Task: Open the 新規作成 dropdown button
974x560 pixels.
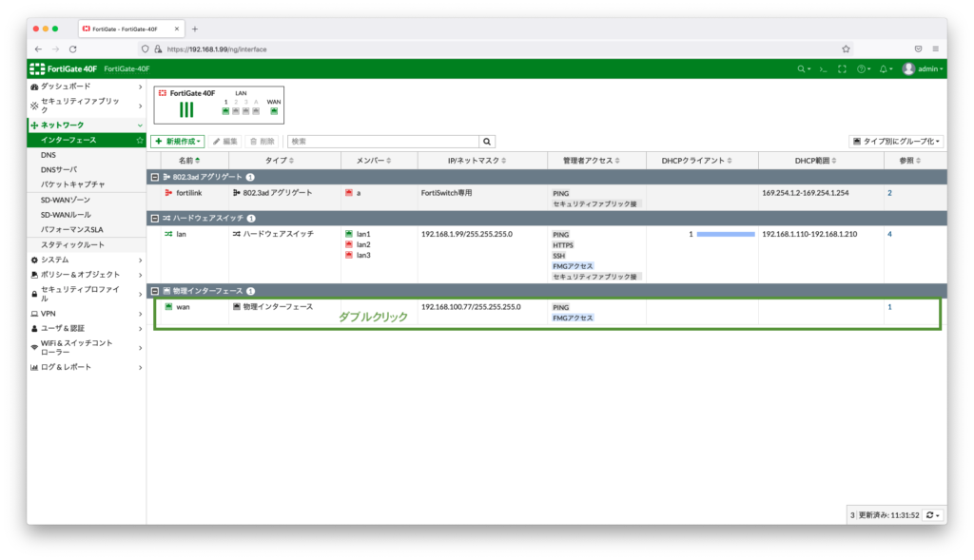Action: point(178,142)
